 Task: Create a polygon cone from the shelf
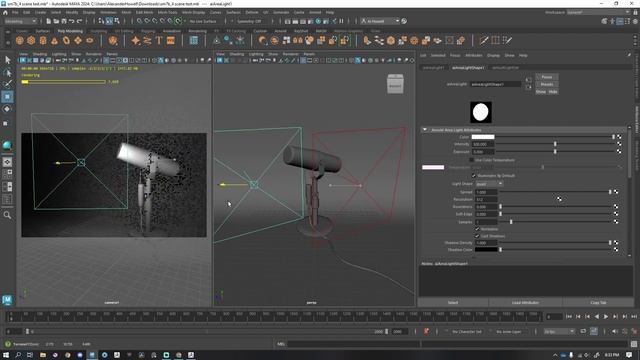(x=54, y=40)
